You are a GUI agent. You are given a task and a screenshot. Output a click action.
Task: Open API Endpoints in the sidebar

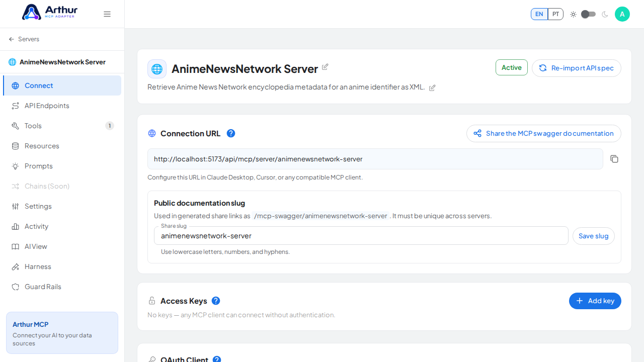coord(62,106)
